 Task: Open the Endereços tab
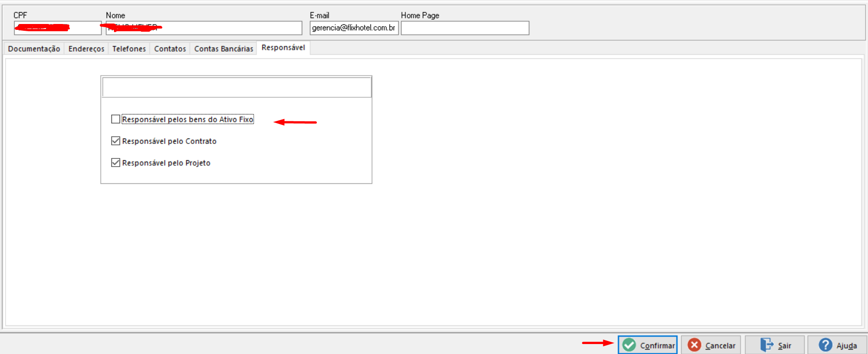coord(86,48)
